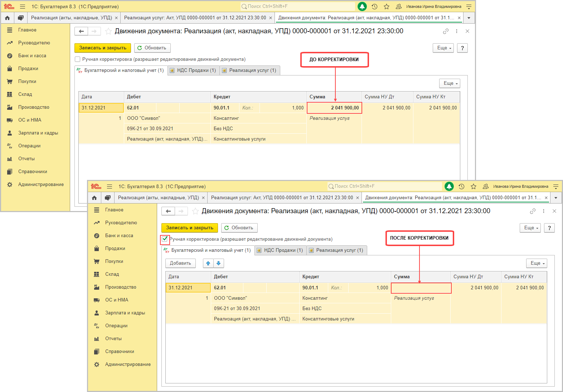
Task: Click the home tab icon in back window
Action: [7, 18]
